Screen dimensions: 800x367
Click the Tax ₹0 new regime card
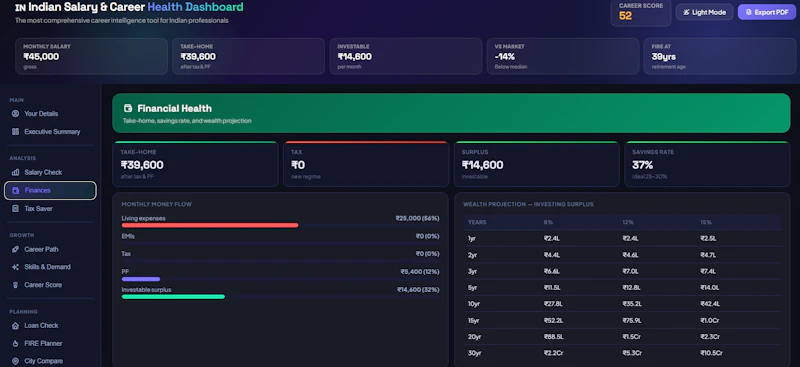coord(366,164)
